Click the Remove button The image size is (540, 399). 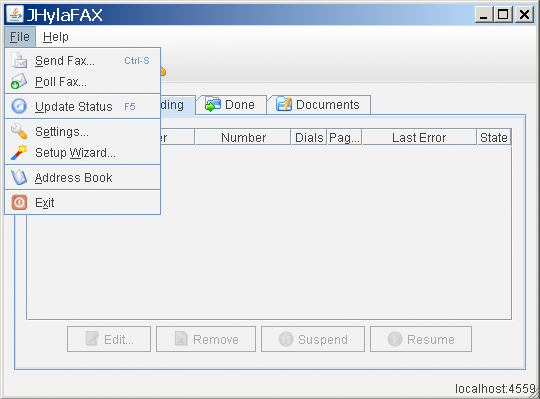[x=206, y=339]
